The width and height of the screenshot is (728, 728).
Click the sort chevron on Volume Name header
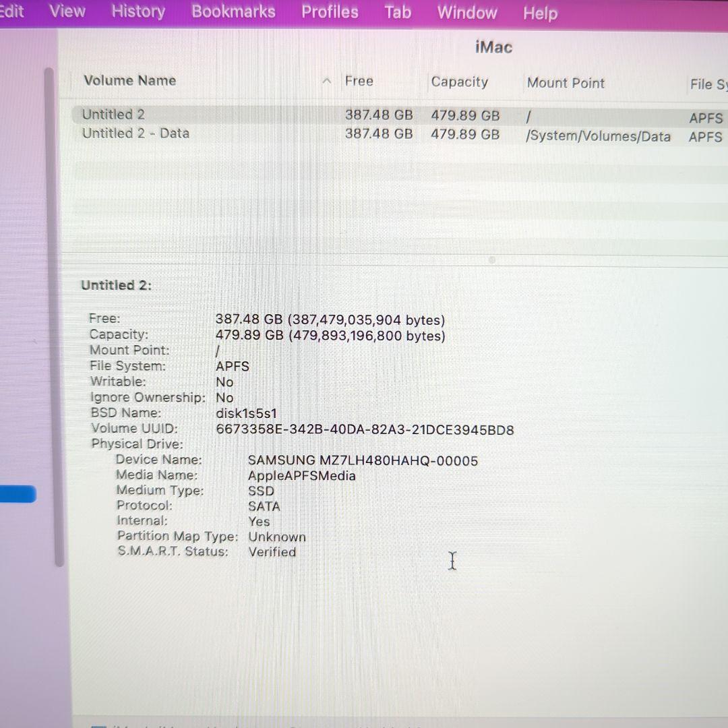[326, 81]
